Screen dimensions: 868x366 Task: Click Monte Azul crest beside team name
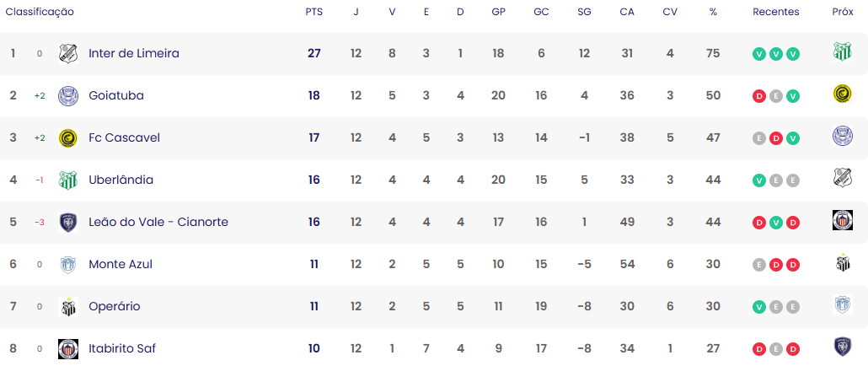click(x=68, y=264)
